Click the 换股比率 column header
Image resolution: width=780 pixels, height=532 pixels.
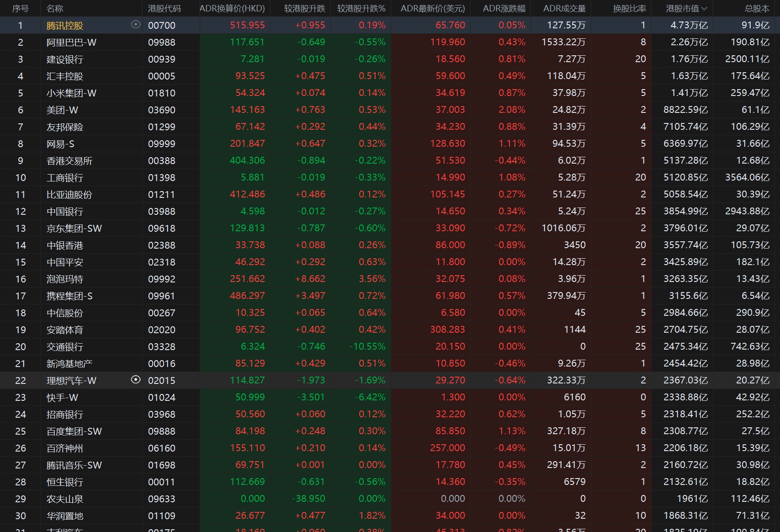(x=629, y=9)
